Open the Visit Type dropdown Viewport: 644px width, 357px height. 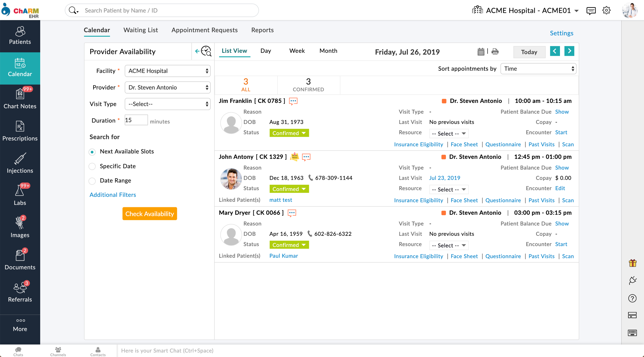167,104
